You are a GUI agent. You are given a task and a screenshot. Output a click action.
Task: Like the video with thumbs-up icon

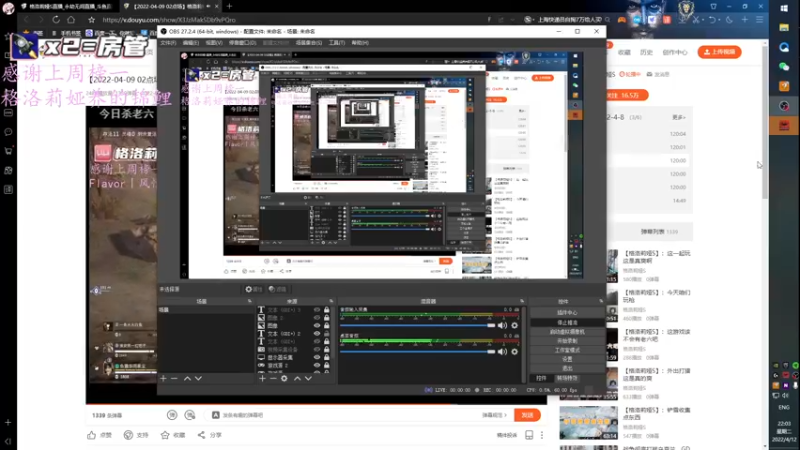tap(91, 435)
